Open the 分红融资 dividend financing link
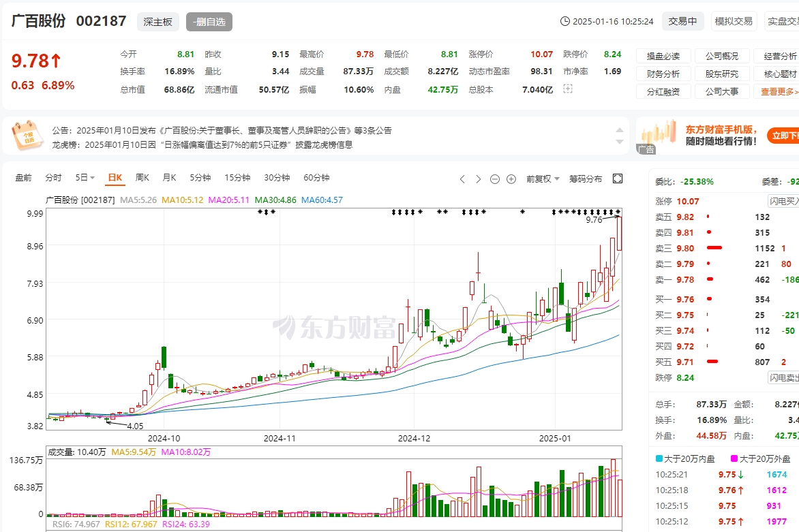Viewport: 799px width, 532px height. 663,92
